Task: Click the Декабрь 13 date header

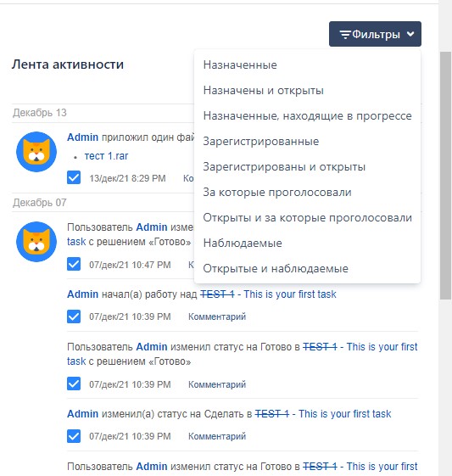Action: (40, 113)
